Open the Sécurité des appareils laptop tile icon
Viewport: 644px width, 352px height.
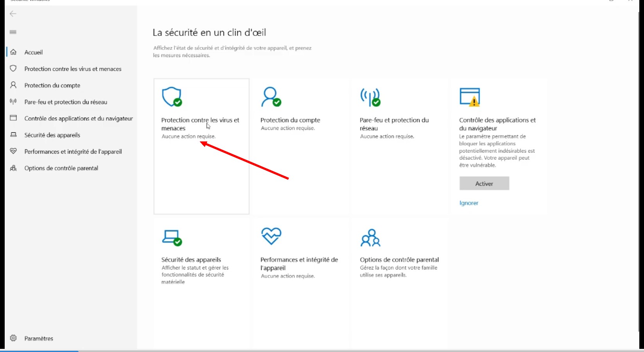click(x=172, y=237)
